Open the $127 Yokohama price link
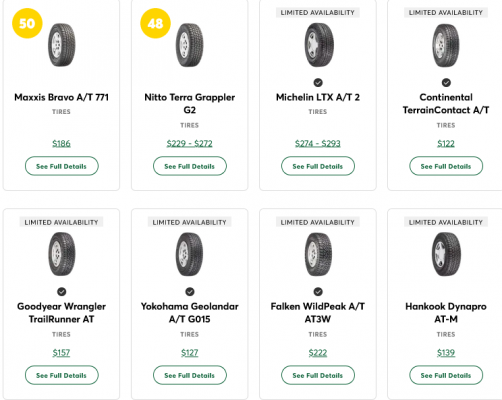 pos(190,353)
